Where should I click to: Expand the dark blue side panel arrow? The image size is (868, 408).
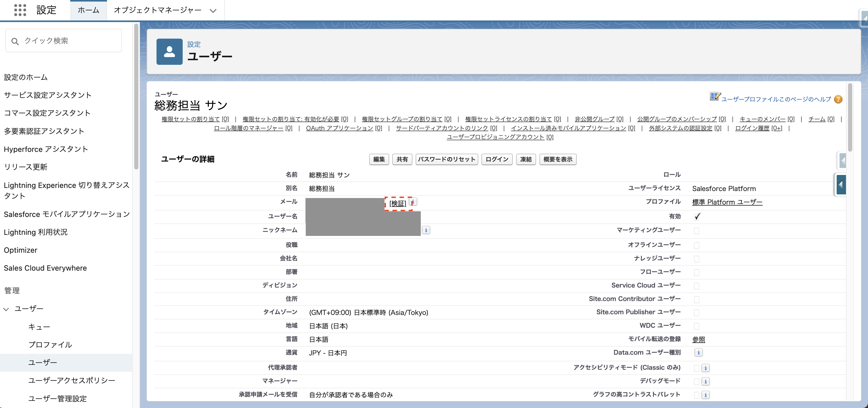(841, 185)
